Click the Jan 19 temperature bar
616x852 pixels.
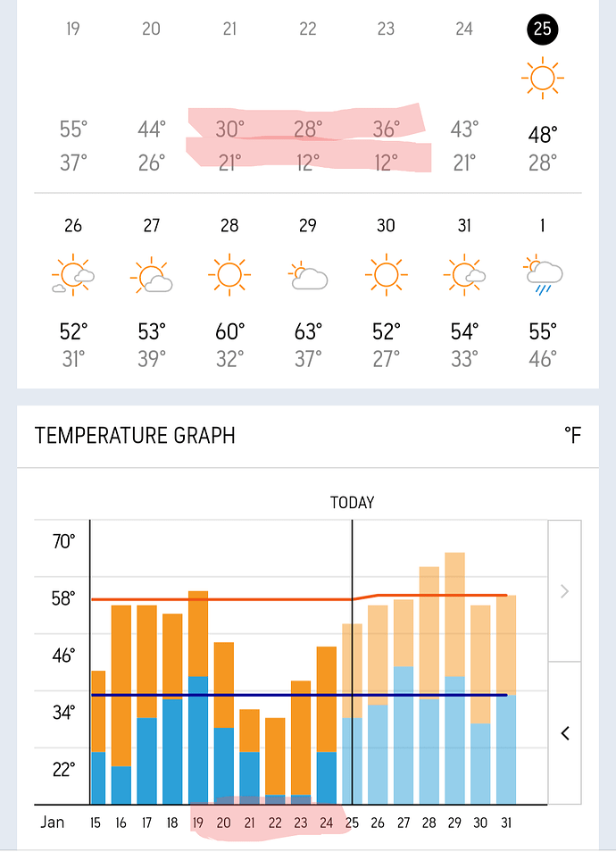pos(198,697)
